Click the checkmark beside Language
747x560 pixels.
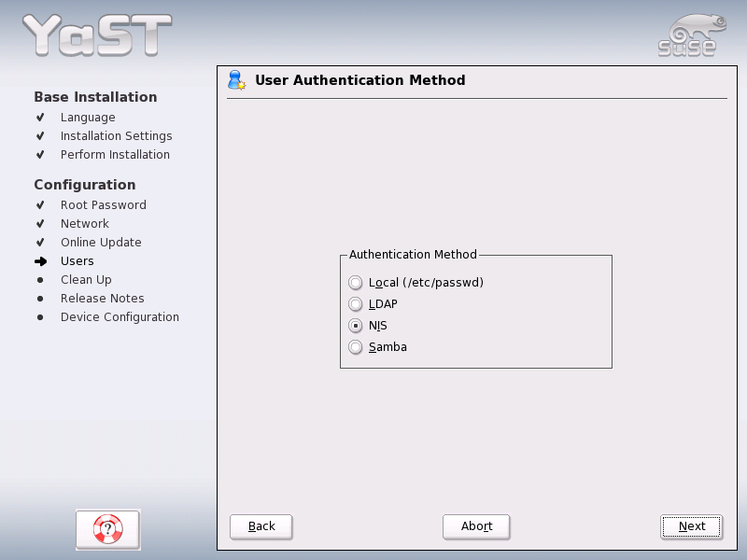click(x=40, y=118)
